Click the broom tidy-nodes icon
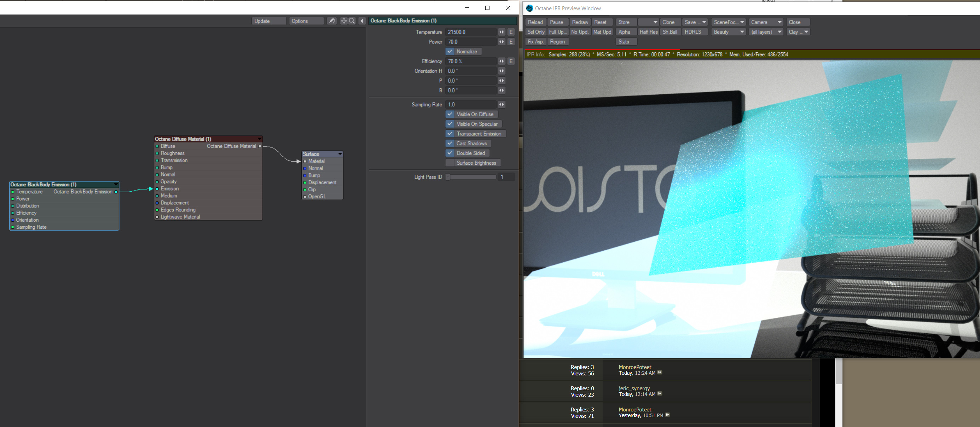The height and width of the screenshot is (427, 980). [332, 21]
